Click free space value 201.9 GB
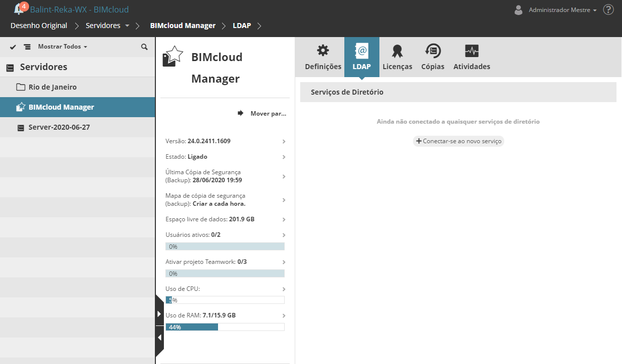 pos(242,219)
